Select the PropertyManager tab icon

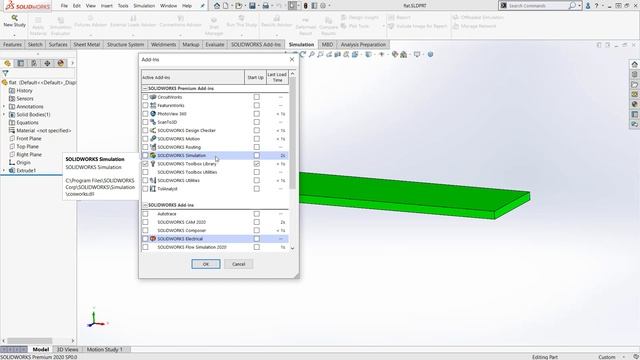20,63
